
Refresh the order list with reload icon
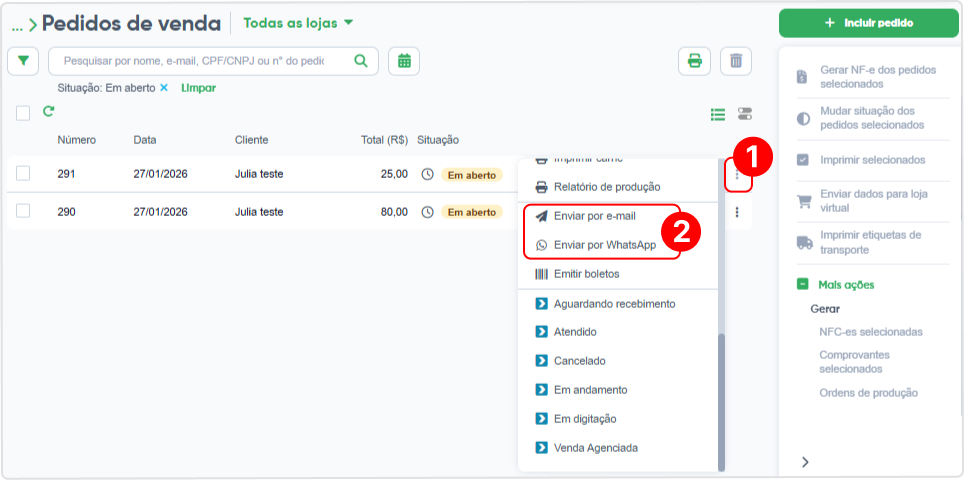click(49, 111)
